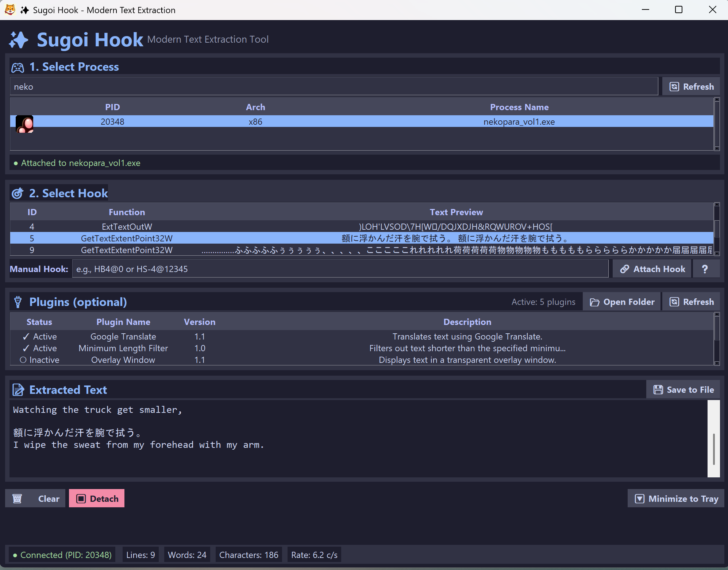Click the Open Folder icon
The width and height of the screenshot is (728, 570).
[594, 302]
